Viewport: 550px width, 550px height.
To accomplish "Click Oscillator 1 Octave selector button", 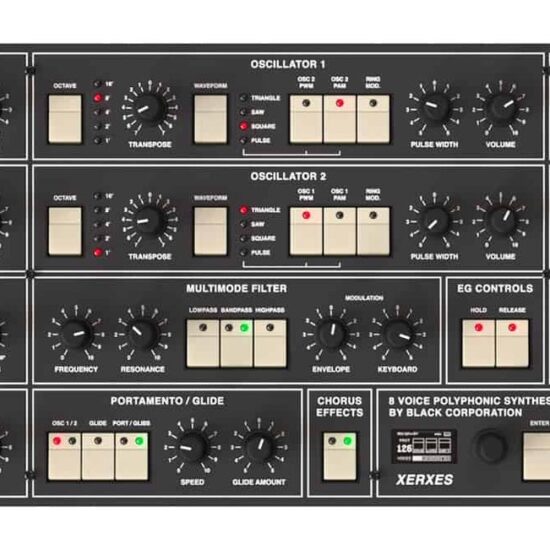I will (65, 119).
